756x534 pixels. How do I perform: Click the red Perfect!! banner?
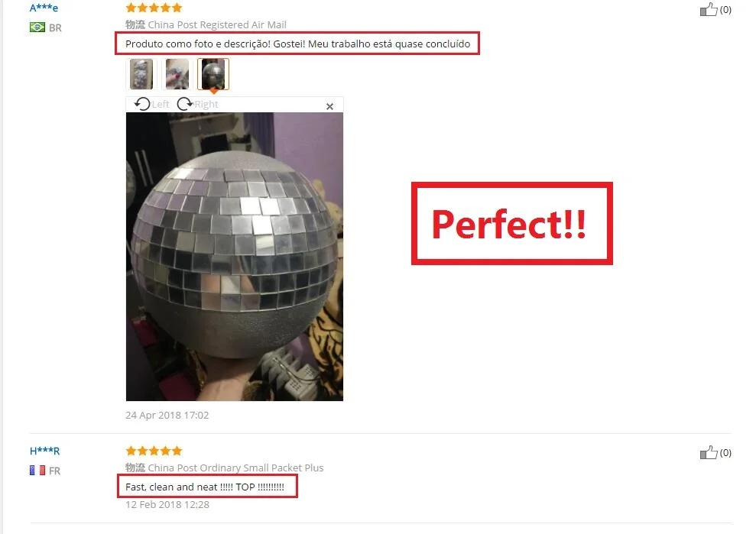pyautogui.click(x=512, y=224)
